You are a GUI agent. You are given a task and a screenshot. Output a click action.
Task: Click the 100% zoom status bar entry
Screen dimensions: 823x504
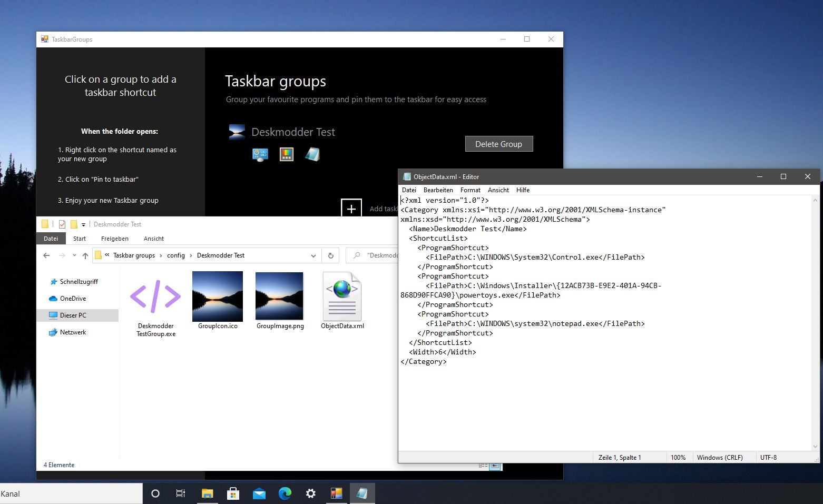point(678,458)
